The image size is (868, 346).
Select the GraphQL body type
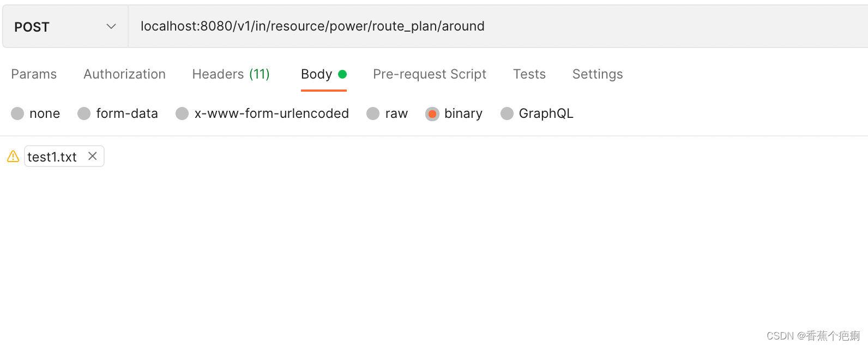(x=507, y=114)
